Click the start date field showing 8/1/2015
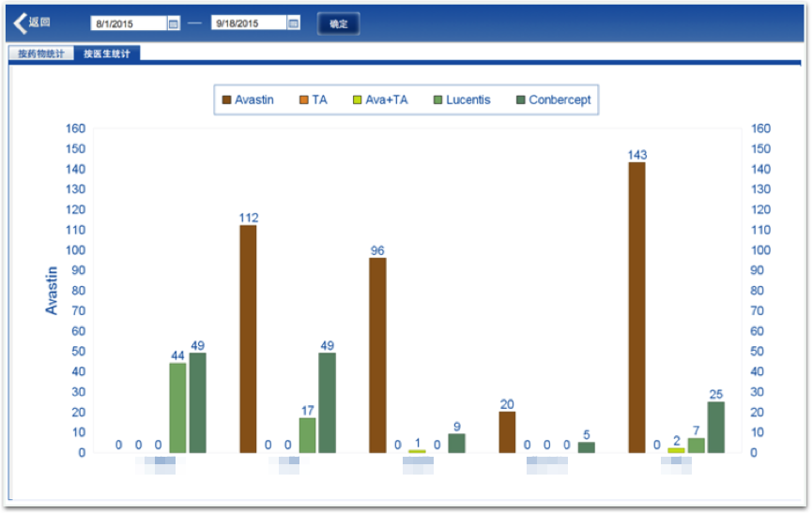This screenshot has width=812, height=513. (129, 23)
